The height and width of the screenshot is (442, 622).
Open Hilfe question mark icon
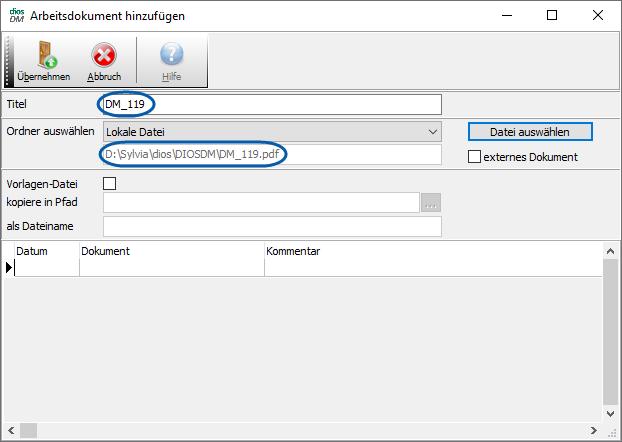click(172, 55)
